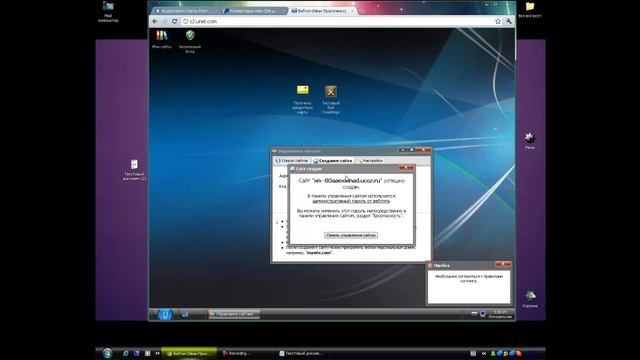The height and width of the screenshot is (360, 640).
Task: Click the red rightmost tray icon
Action: click(x=518, y=353)
